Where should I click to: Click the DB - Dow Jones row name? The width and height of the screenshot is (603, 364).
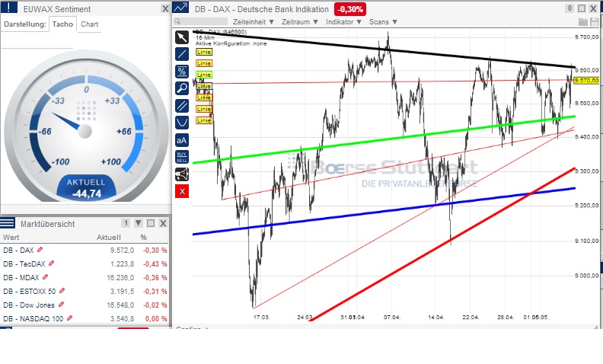[x=29, y=305]
